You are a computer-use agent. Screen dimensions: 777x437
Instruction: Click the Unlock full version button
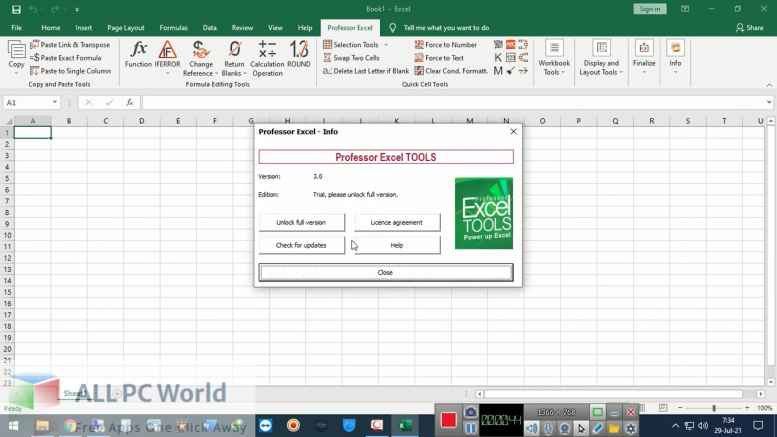tap(301, 222)
